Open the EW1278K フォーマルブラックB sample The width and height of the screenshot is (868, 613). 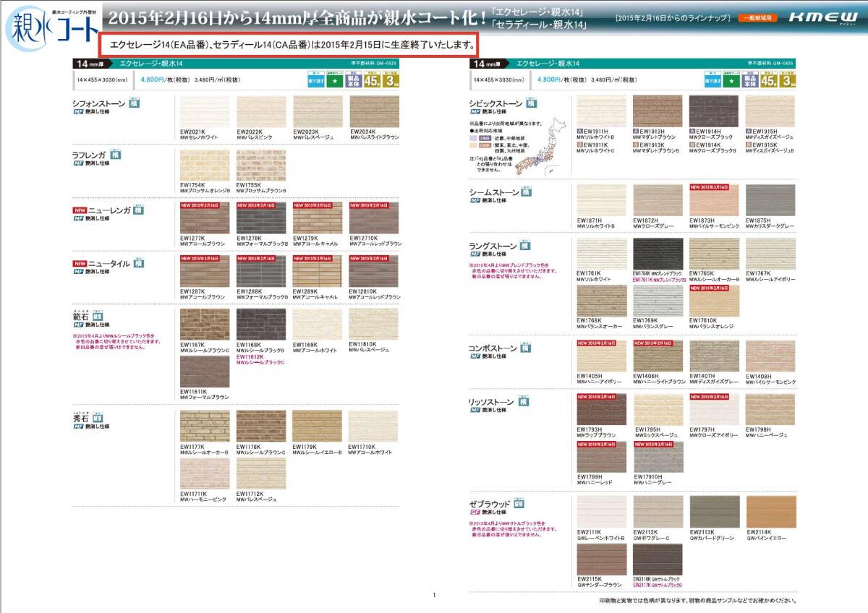tap(261, 218)
